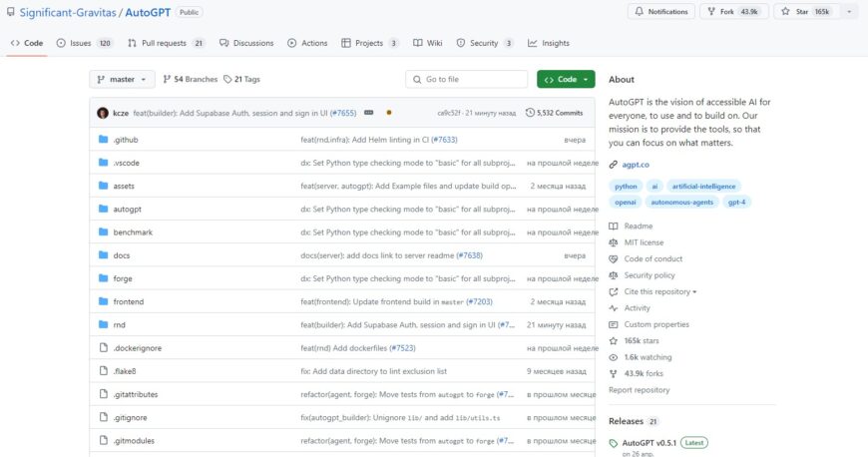
Task: Click the .dockerignore file icon
Action: (103, 348)
